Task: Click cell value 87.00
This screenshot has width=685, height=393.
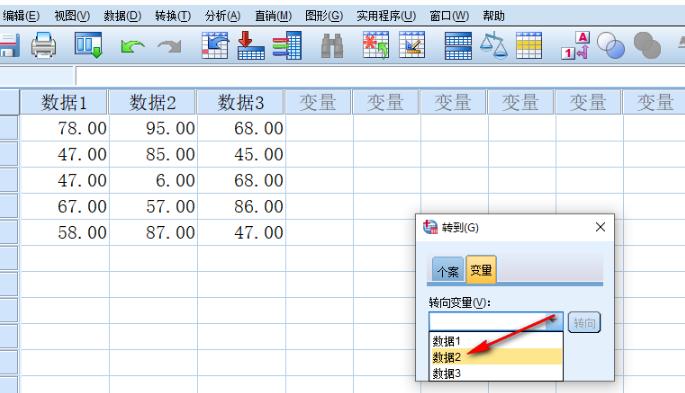Action: [153, 232]
